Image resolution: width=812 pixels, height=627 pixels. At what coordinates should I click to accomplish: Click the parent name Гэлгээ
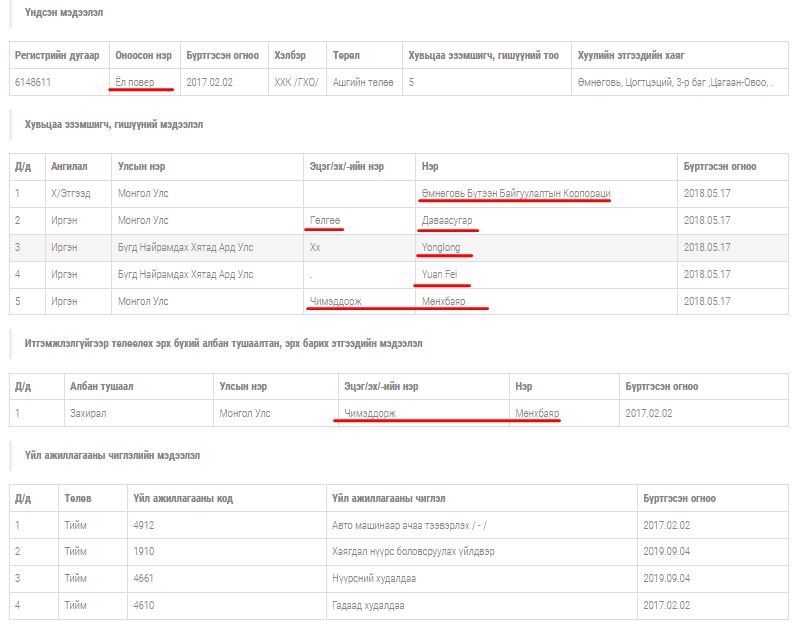coord(326,220)
